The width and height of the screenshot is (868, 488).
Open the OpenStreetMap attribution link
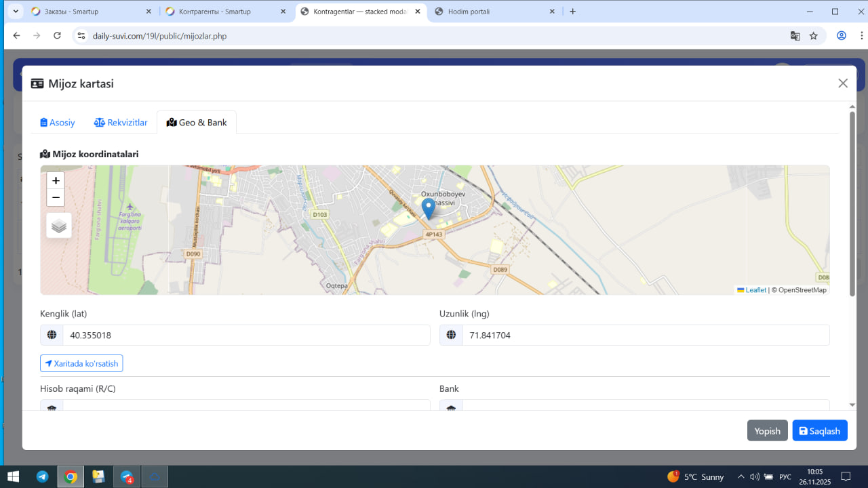coord(802,290)
